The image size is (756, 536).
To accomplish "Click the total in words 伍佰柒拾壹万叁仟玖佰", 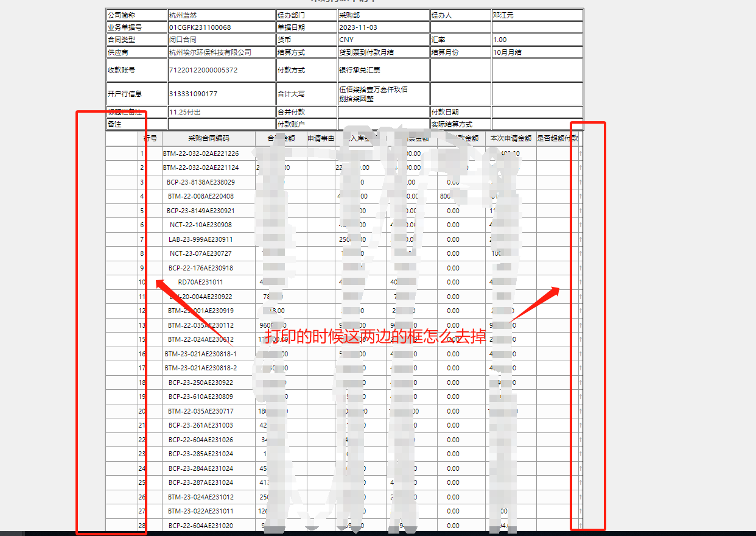I will click(x=374, y=90).
